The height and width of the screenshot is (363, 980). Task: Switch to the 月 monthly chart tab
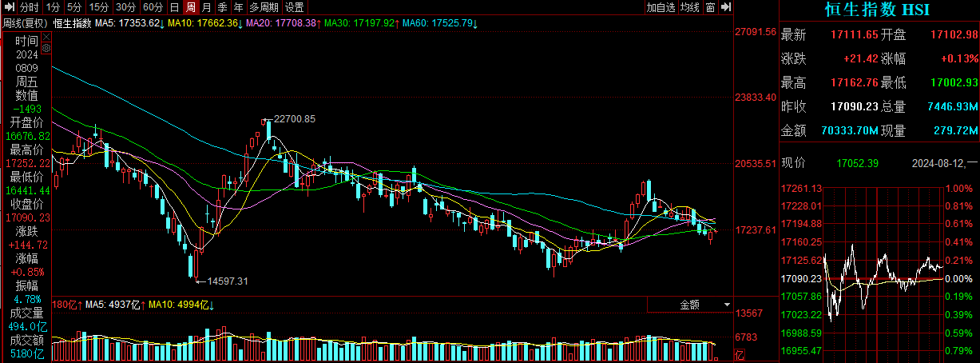[x=207, y=7]
